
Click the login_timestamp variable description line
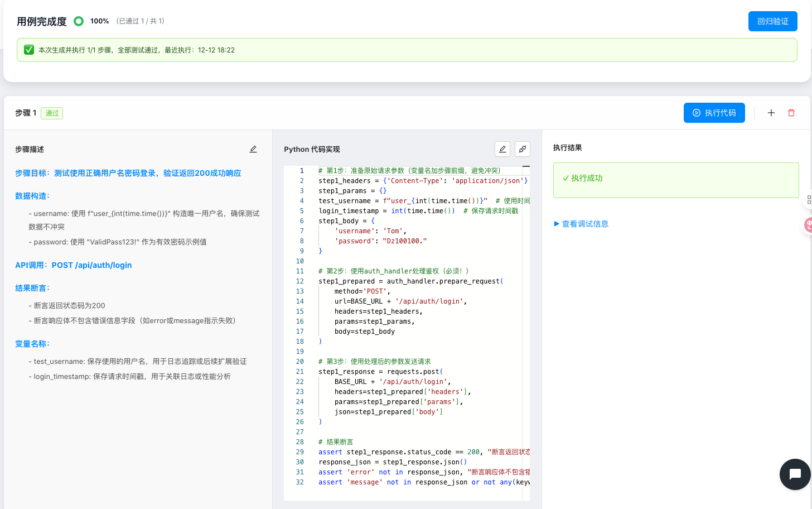[129, 376]
